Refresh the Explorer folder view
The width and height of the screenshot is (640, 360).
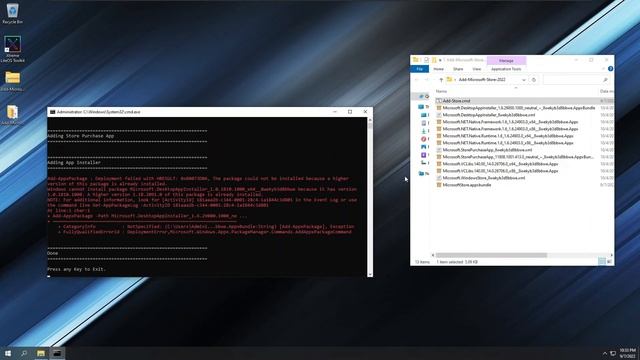tap(534, 80)
